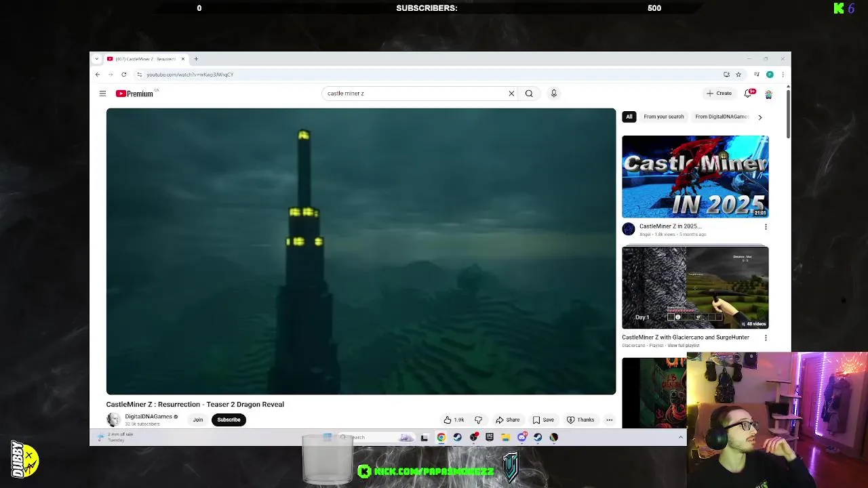Open 'View full playlist' link
868x488 pixels.
[x=683, y=346]
